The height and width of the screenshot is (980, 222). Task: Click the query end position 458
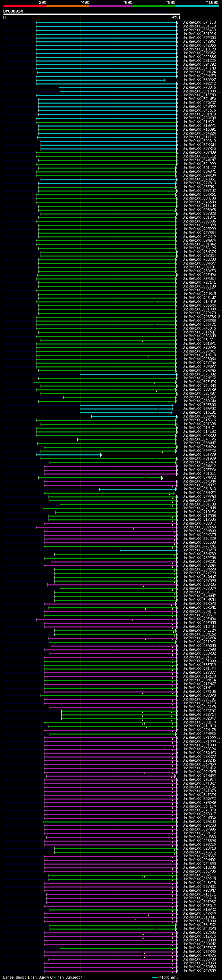175,17
